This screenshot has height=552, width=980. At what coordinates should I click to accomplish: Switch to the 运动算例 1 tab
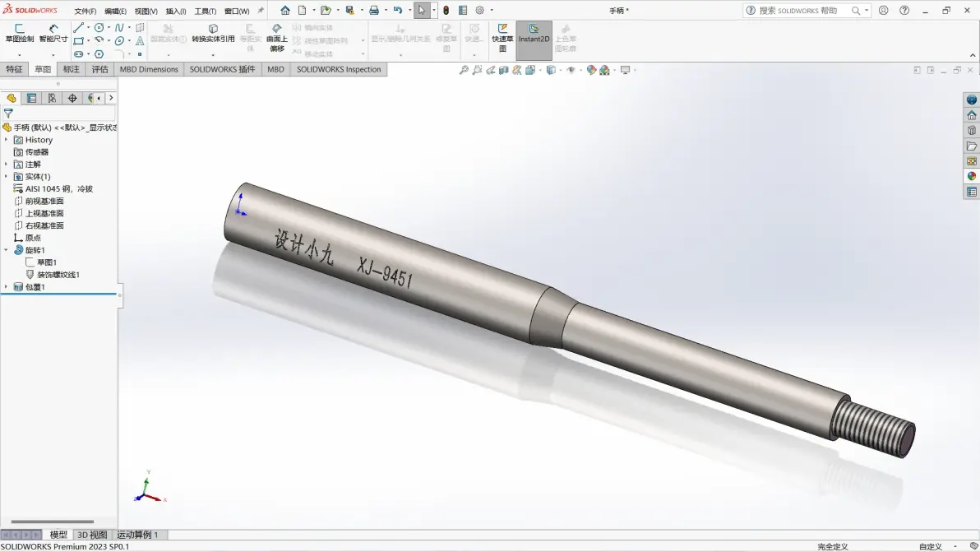tap(137, 535)
